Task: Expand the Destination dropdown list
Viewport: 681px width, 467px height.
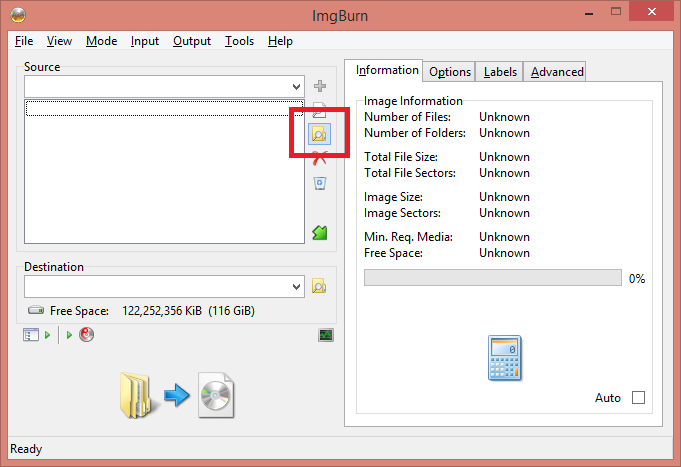Action: 297,287
